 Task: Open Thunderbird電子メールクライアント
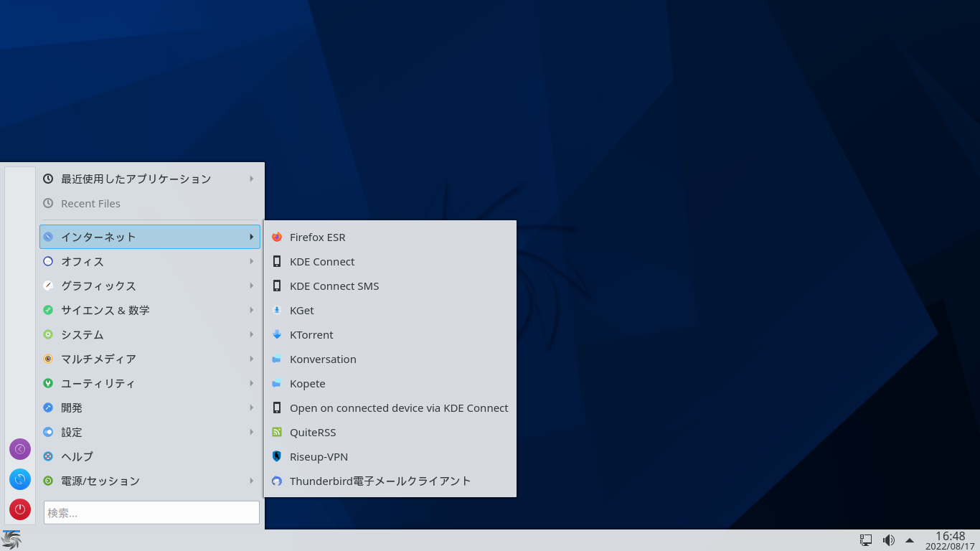click(x=390, y=481)
